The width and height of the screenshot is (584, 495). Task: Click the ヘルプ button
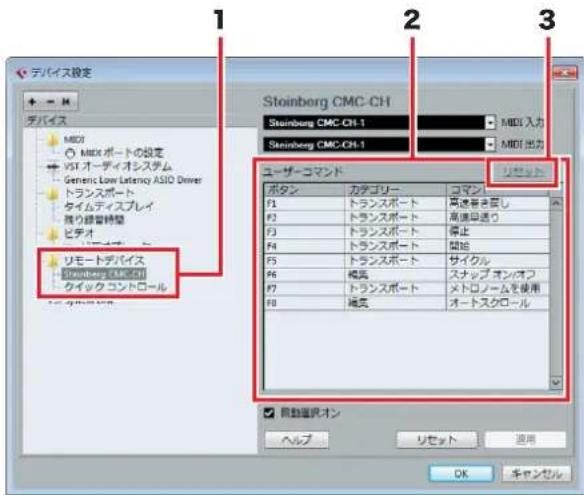296,440
